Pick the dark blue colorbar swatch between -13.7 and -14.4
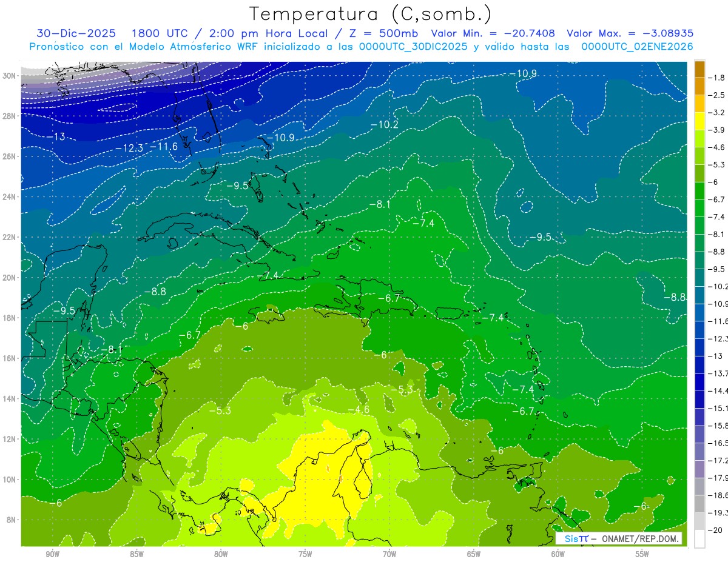Image resolution: width=728 pixels, height=562 pixels. pos(699,382)
